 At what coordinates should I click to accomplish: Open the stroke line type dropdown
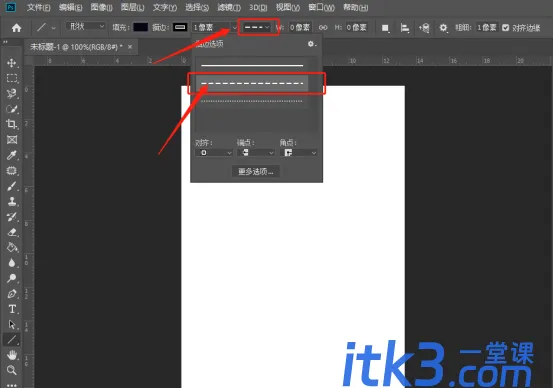point(257,27)
